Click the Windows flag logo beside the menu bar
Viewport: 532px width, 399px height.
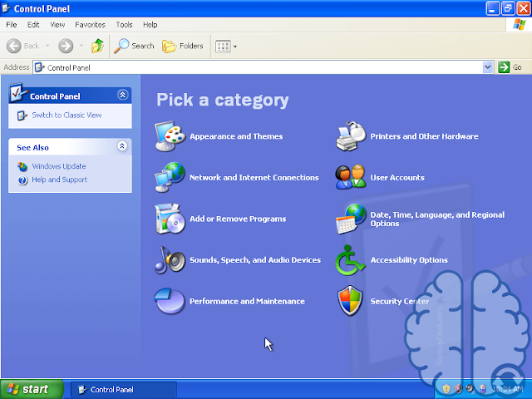point(519,24)
